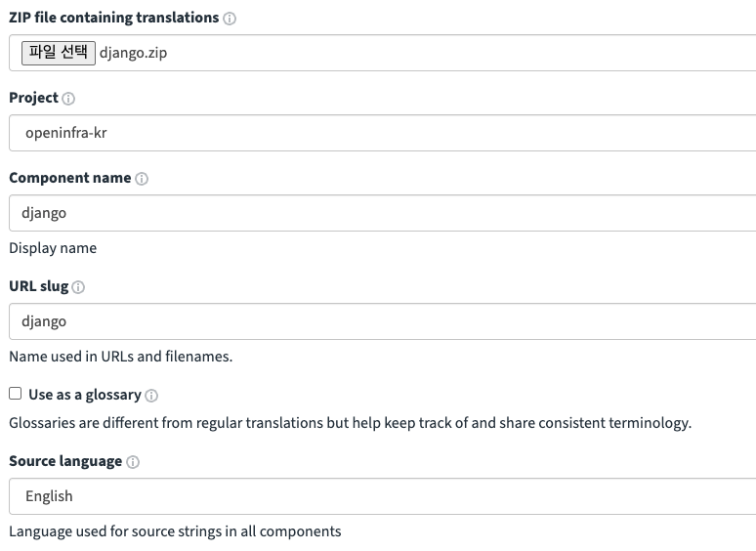Click info icon beside ZIP file label
Screen dimensions: 756x551
click(230, 19)
